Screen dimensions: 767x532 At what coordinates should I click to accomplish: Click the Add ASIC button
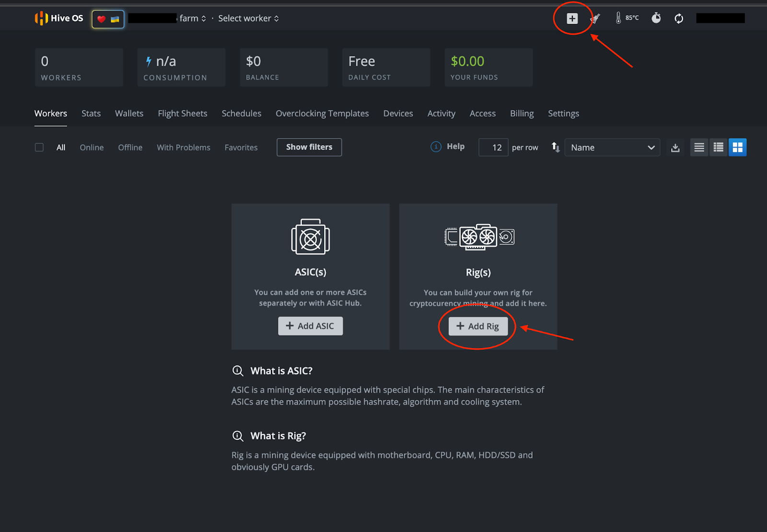point(310,326)
